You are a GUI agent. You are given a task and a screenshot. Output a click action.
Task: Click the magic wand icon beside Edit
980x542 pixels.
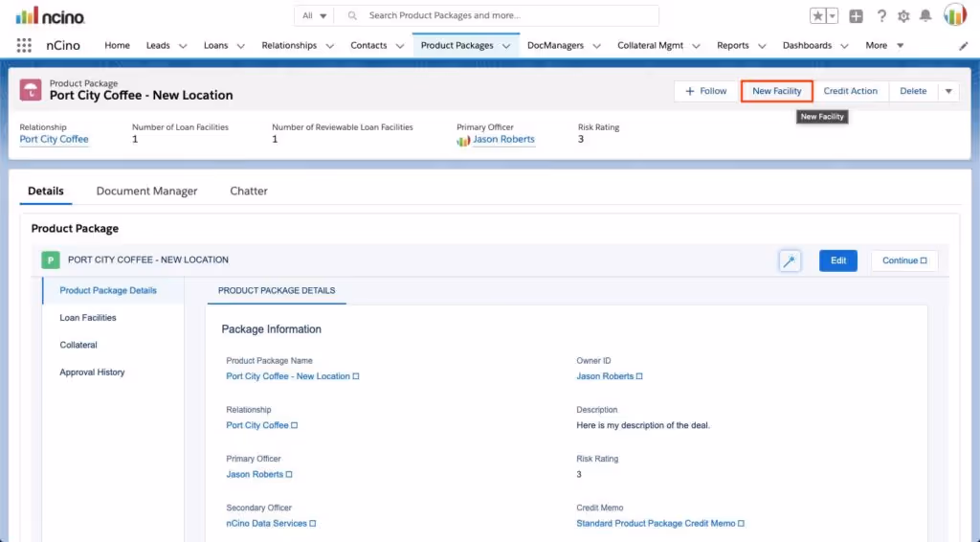pos(790,260)
